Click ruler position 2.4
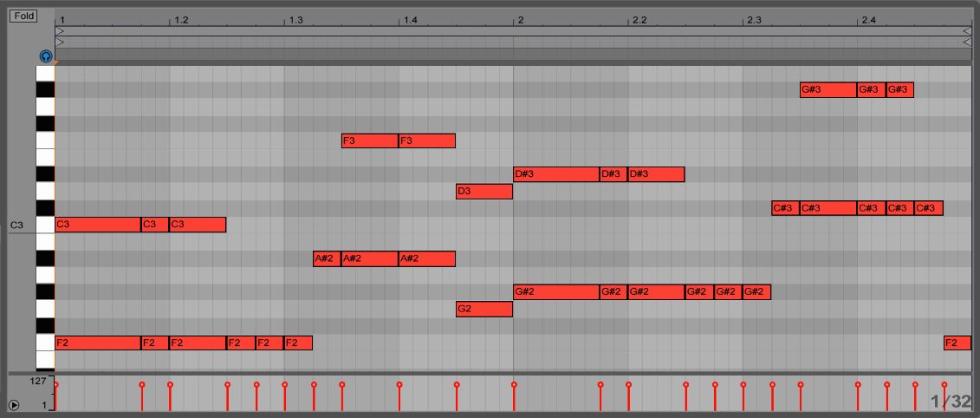 (x=869, y=21)
